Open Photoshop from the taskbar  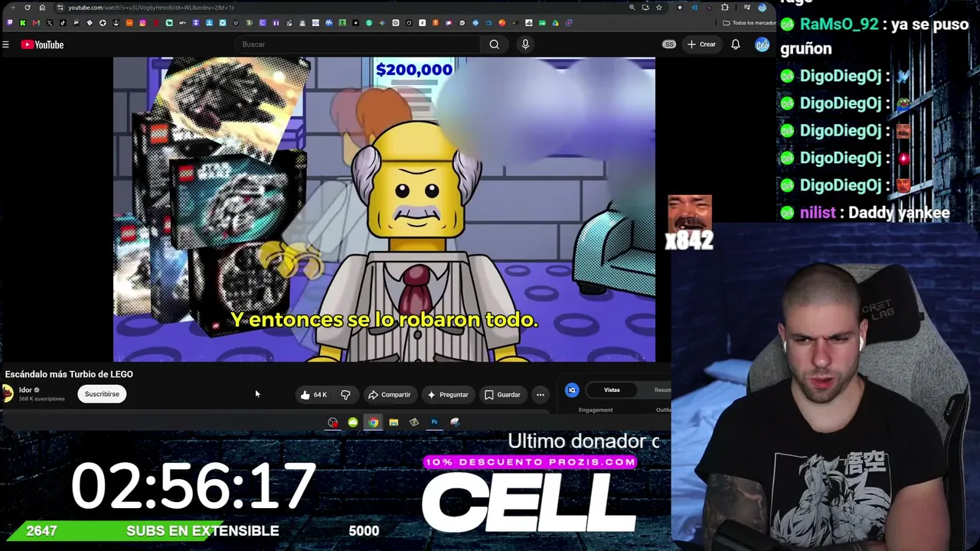[434, 422]
